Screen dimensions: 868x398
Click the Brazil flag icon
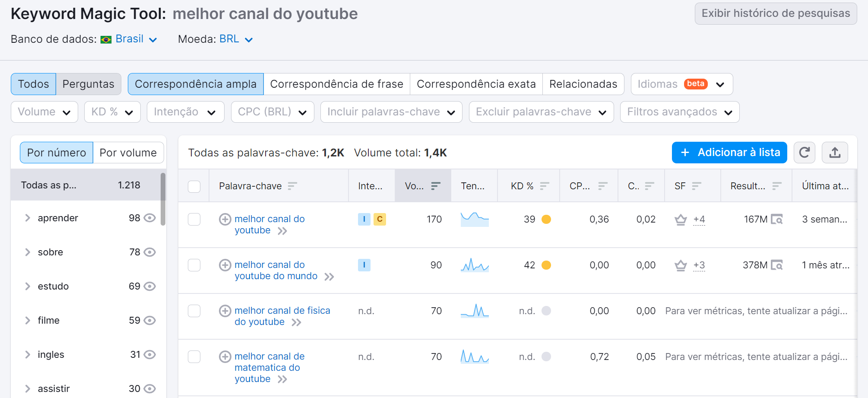coord(106,40)
